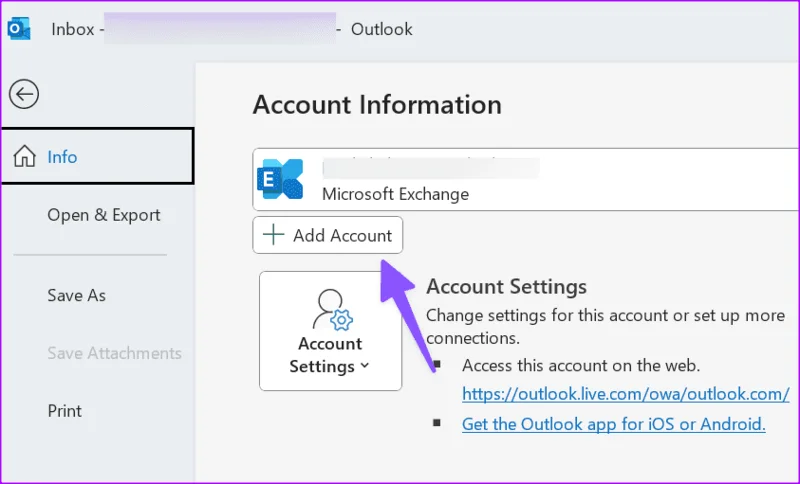Click the greyed Save Attachments item
The width and height of the screenshot is (800, 484).
click(114, 353)
